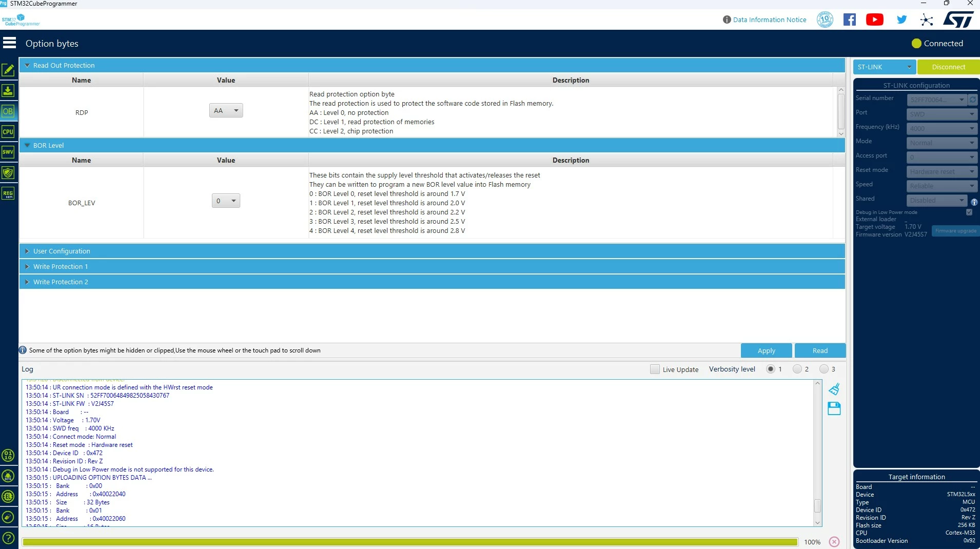Screen dimensions: 980x549
Task: Set verbosity level to 3
Action: tap(824, 369)
